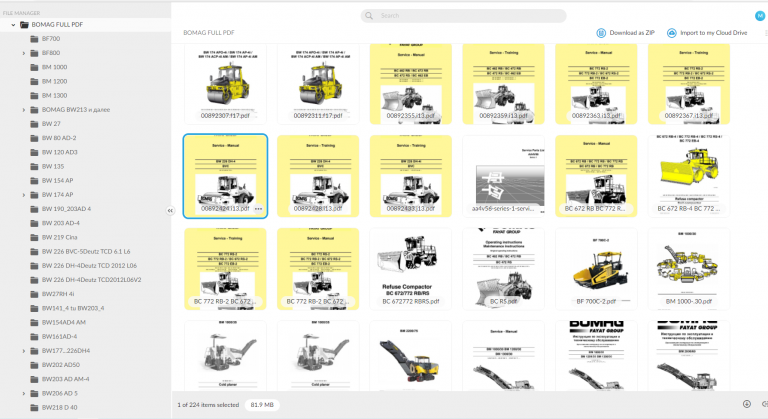
Task: Open the BM 1200 folder
Action: (x=54, y=81)
